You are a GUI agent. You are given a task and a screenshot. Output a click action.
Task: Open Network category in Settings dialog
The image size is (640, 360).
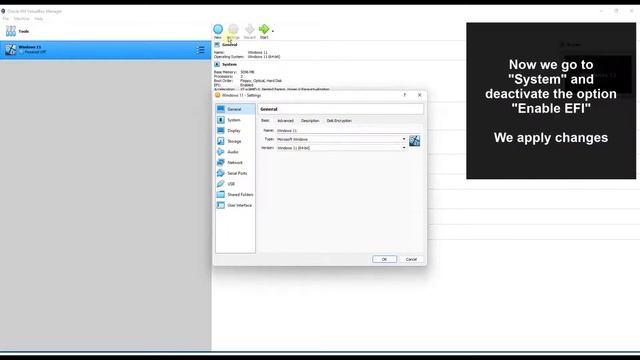235,162
